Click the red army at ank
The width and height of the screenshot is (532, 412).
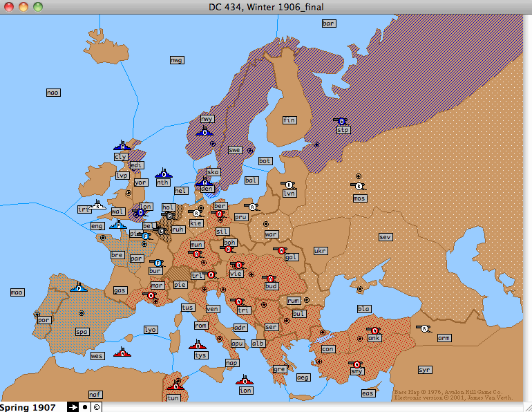coord(374,330)
